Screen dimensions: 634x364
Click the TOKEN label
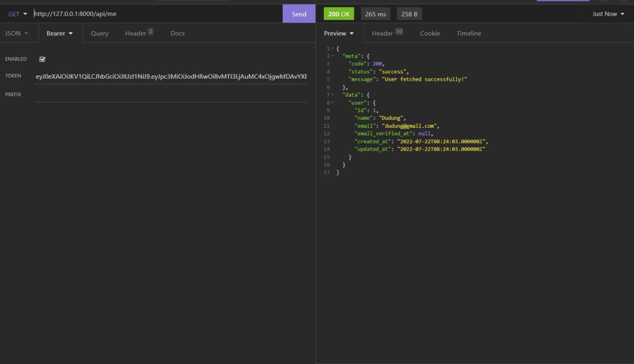click(13, 76)
